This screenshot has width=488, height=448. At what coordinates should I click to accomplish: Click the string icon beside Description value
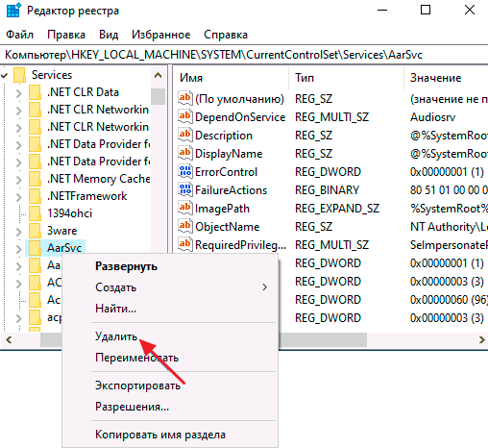pos(185,135)
